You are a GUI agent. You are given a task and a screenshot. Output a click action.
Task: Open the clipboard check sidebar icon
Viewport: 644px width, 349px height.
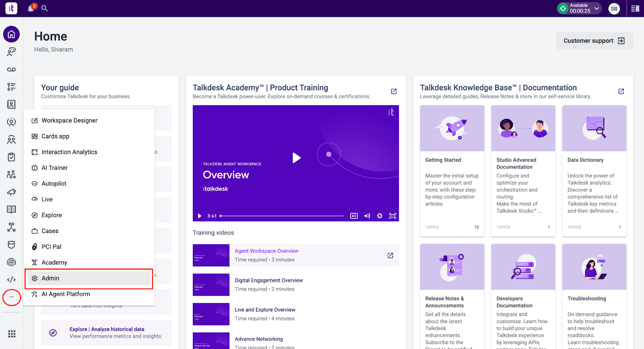click(x=11, y=157)
